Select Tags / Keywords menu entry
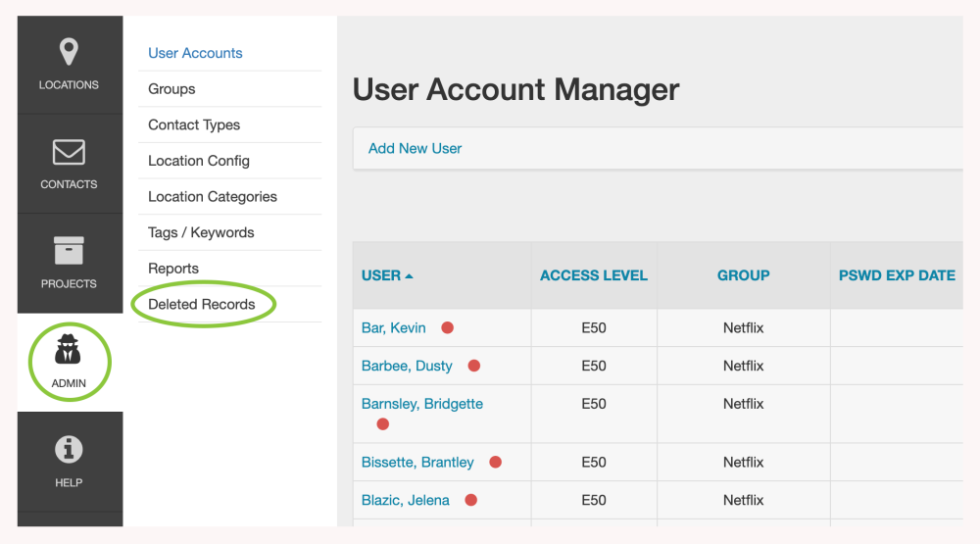The image size is (980, 544). [x=201, y=233]
